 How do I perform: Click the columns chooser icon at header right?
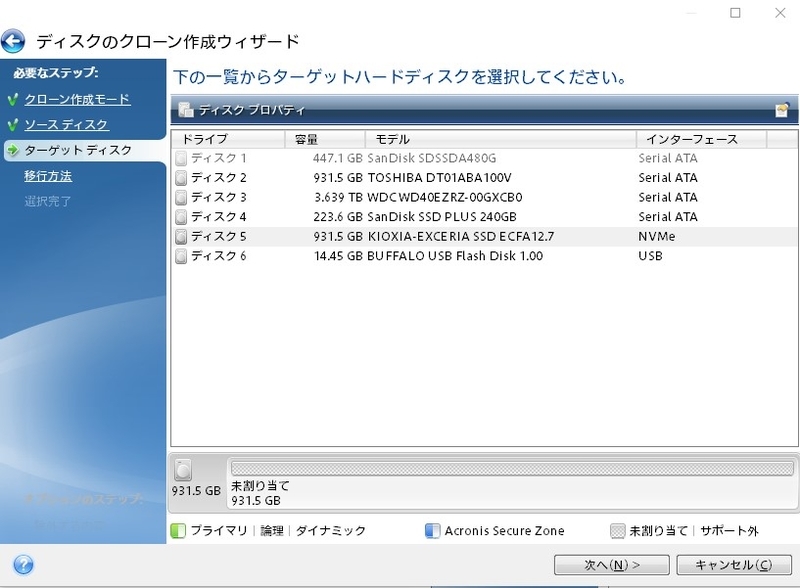tap(782, 110)
